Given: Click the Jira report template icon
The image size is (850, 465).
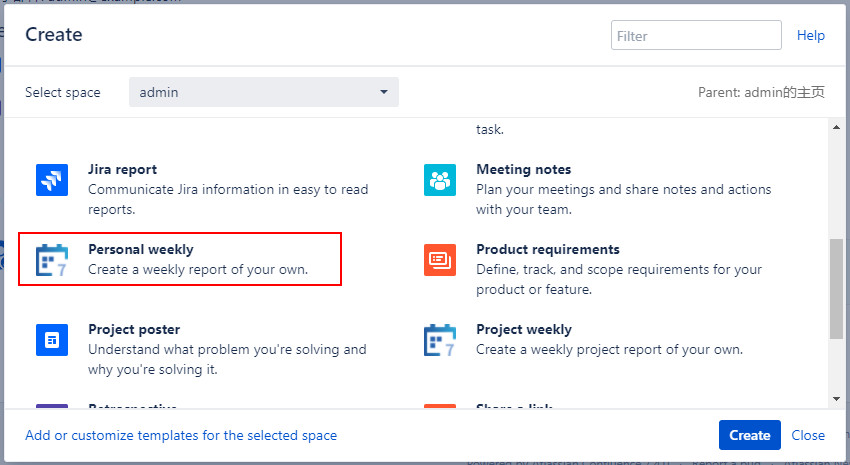Looking at the screenshot, I should (x=52, y=180).
